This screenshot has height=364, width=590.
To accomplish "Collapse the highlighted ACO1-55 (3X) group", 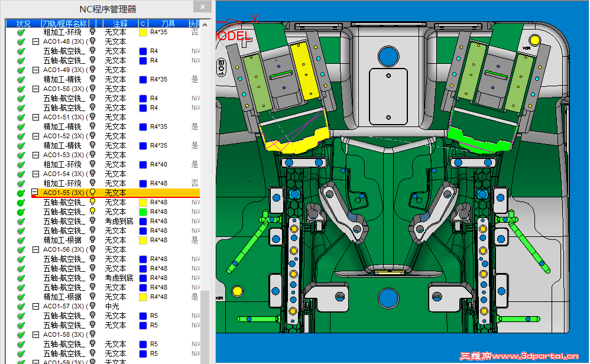I will [35, 193].
